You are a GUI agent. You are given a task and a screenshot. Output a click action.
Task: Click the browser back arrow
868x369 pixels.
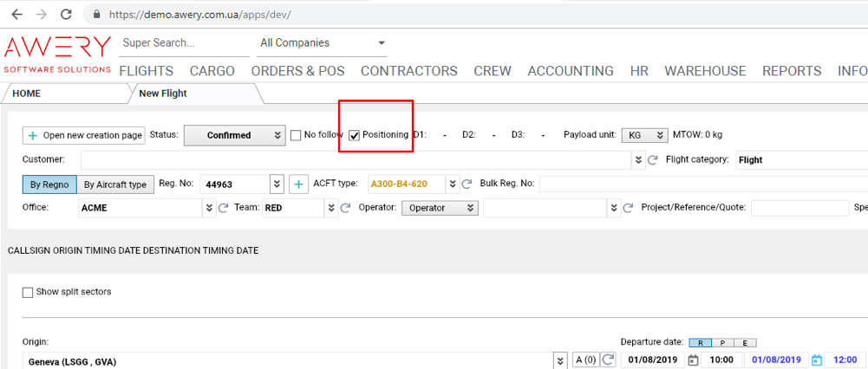pyautogui.click(x=16, y=15)
